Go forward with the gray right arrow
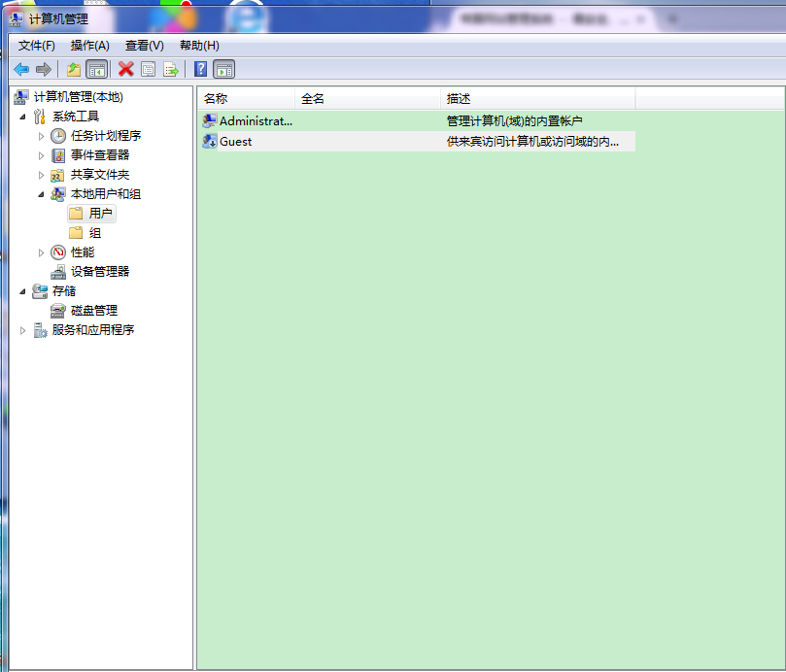Screen dimensions: 786x672 [x=44, y=69]
